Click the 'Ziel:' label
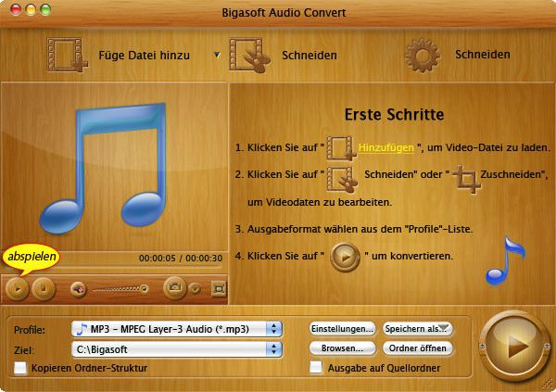Image resolution: width=556 pixels, height=392 pixels. (24, 350)
